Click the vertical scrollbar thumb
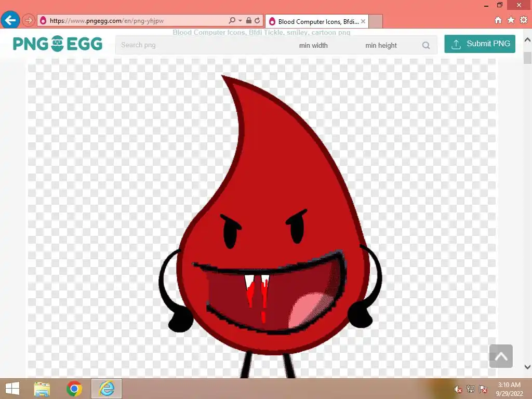532x399 pixels. pos(528,58)
